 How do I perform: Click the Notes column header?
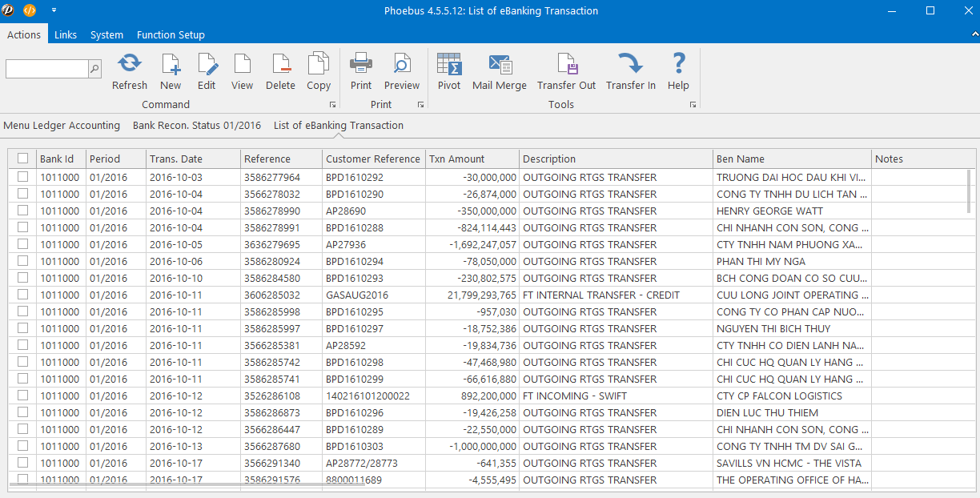[x=923, y=159]
